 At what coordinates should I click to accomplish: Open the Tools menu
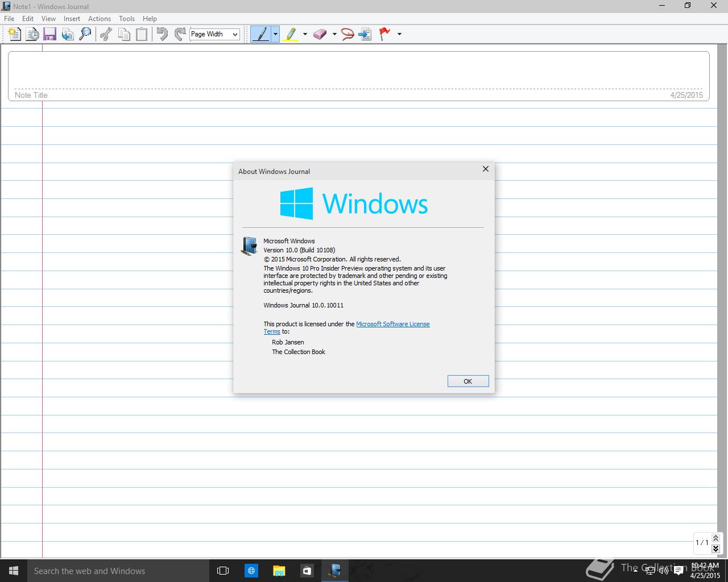coord(127,19)
